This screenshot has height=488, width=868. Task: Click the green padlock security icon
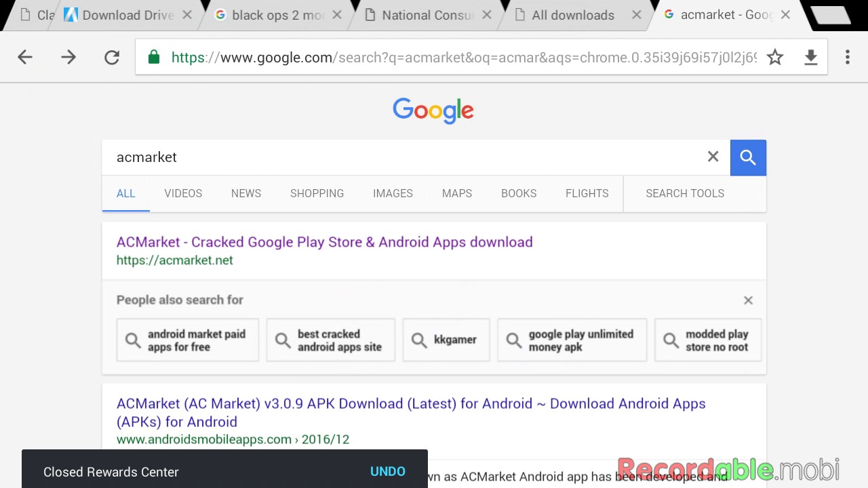point(154,58)
